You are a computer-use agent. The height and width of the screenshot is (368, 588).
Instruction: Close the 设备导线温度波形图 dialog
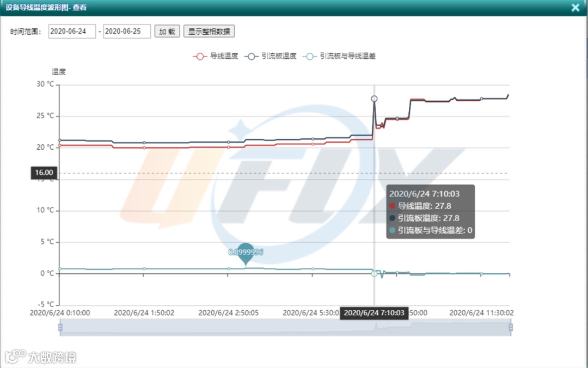tap(575, 8)
